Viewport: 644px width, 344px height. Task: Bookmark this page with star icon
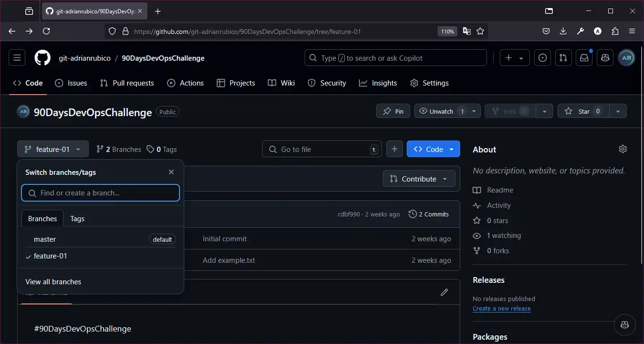click(x=480, y=31)
